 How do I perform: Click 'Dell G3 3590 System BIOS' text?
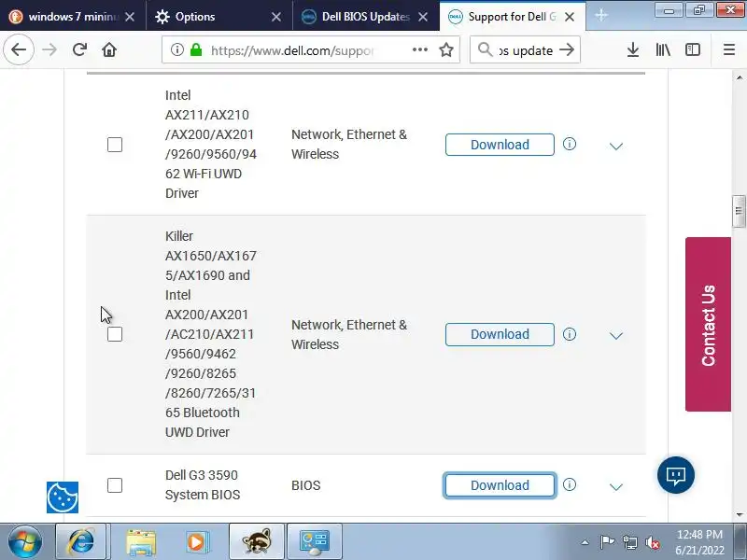(203, 484)
